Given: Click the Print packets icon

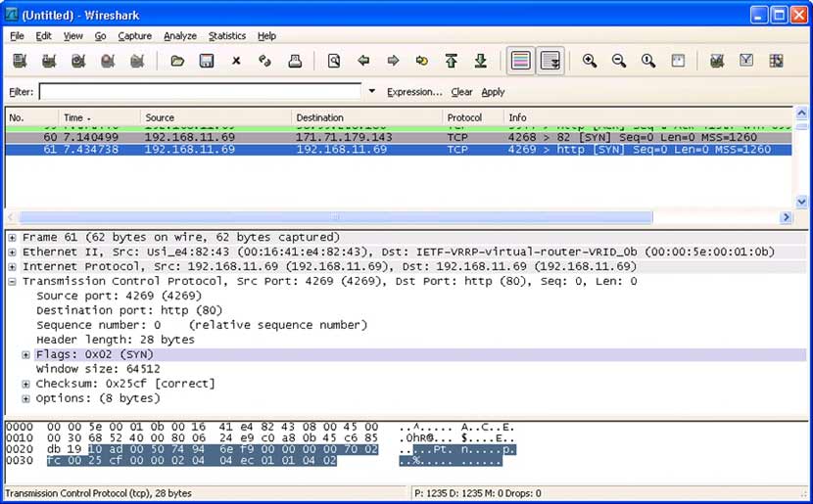Looking at the screenshot, I should (294, 61).
